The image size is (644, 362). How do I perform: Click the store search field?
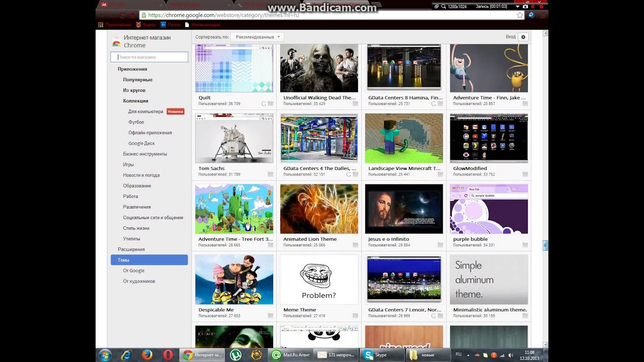[149, 57]
